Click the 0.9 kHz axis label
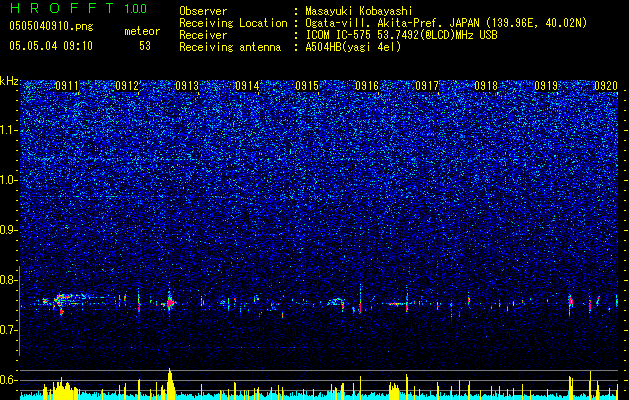Image resolution: width=629 pixels, height=400 pixels. (8, 230)
